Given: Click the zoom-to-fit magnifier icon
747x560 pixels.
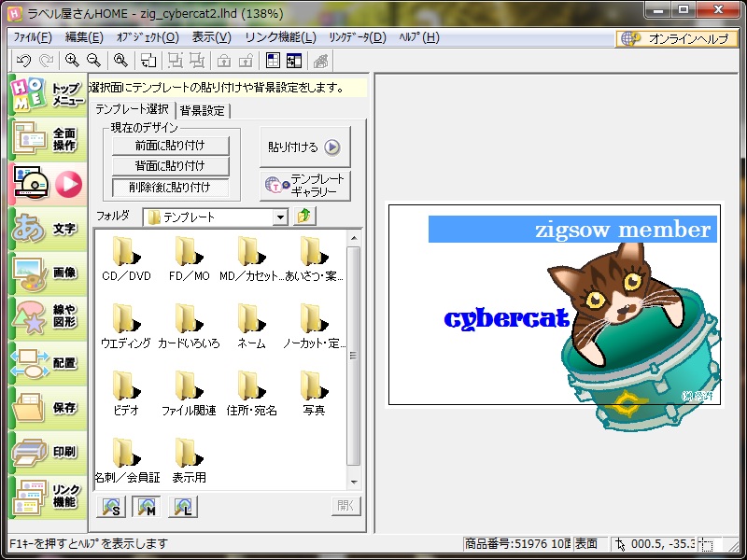Looking at the screenshot, I should coord(121,61).
